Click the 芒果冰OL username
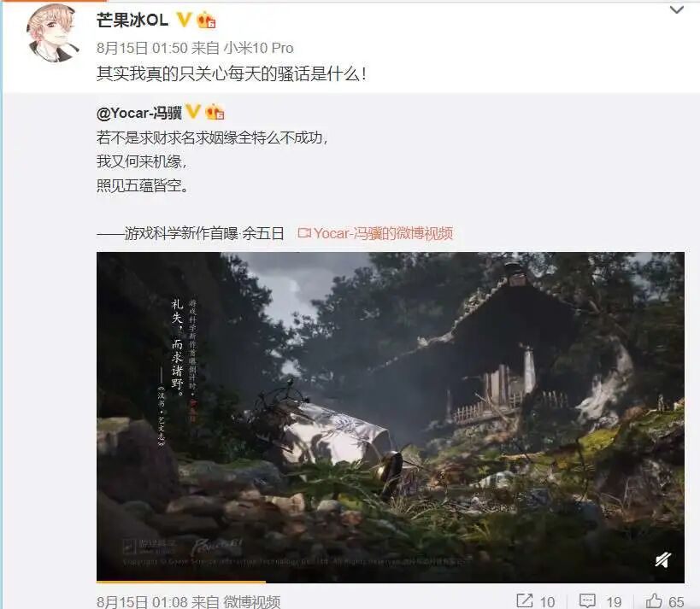This screenshot has height=609, width=700. pos(132,20)
